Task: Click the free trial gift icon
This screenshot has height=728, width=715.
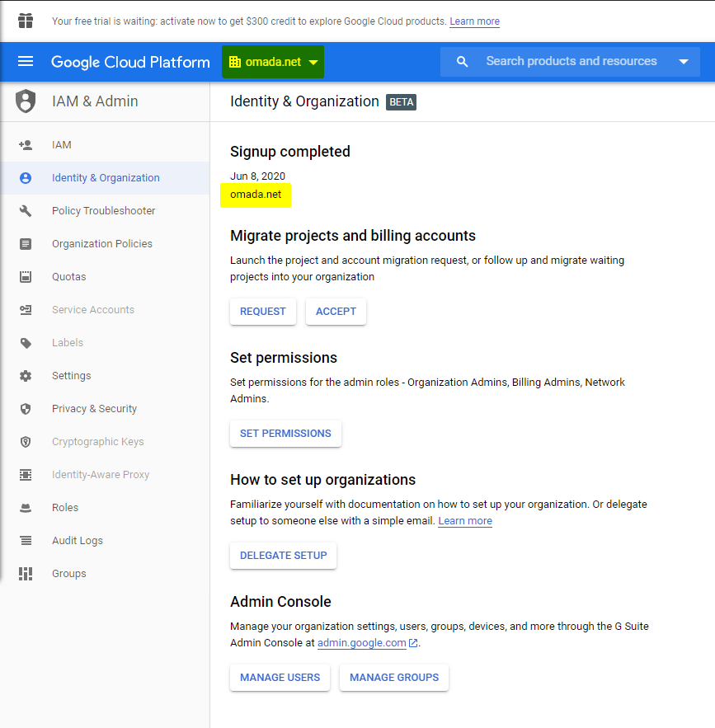Action: (26, 21)
